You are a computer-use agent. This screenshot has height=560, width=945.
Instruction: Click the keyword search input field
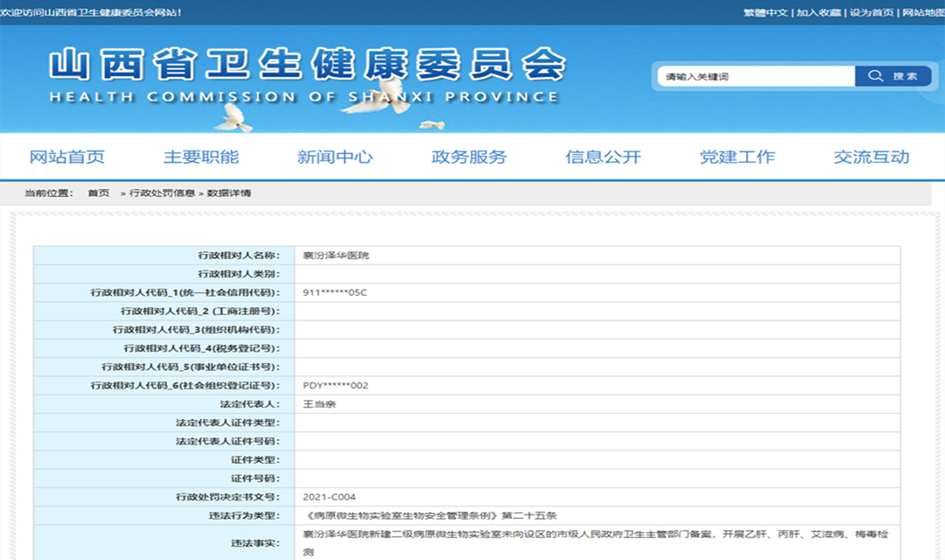pos(755,77)
